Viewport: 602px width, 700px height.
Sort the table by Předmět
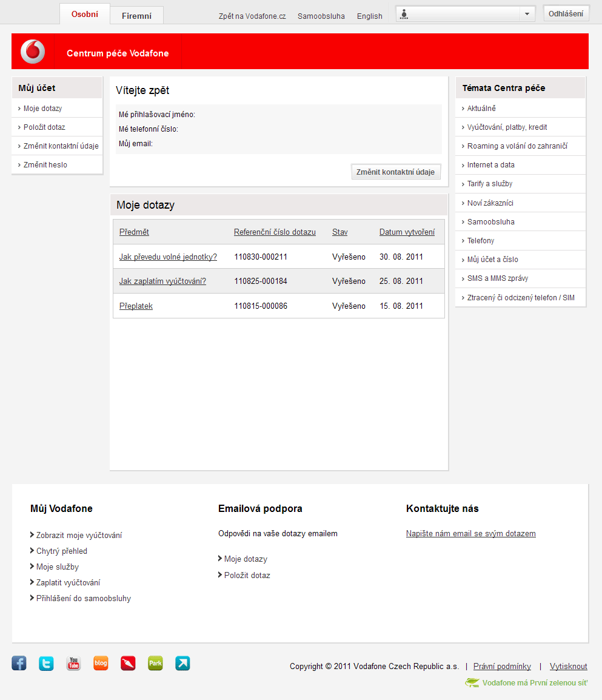point(134,232)
